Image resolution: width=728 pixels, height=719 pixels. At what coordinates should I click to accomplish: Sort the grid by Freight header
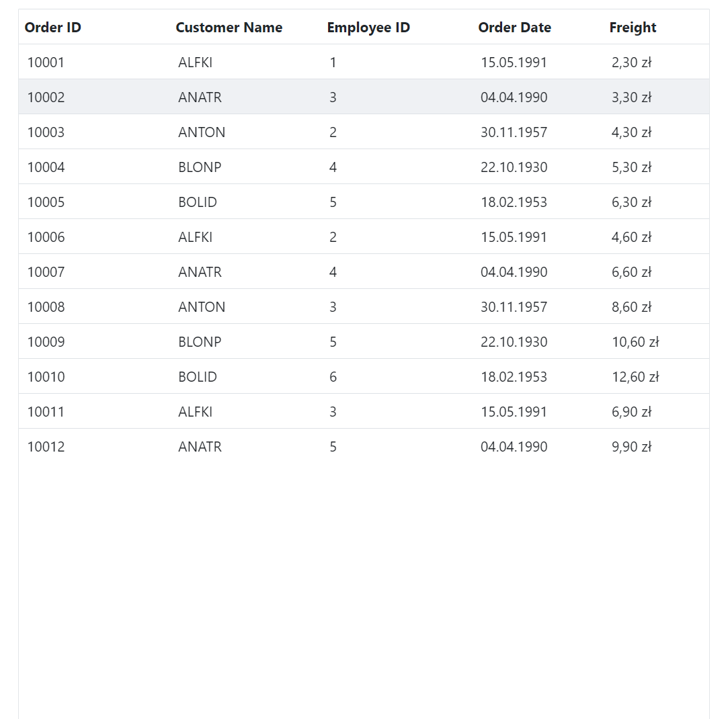633,28
